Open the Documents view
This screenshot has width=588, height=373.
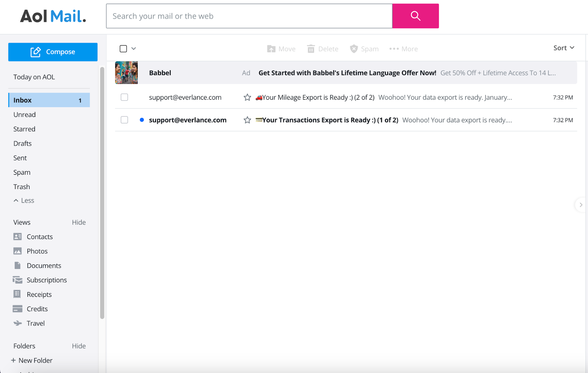coord(44,266)
